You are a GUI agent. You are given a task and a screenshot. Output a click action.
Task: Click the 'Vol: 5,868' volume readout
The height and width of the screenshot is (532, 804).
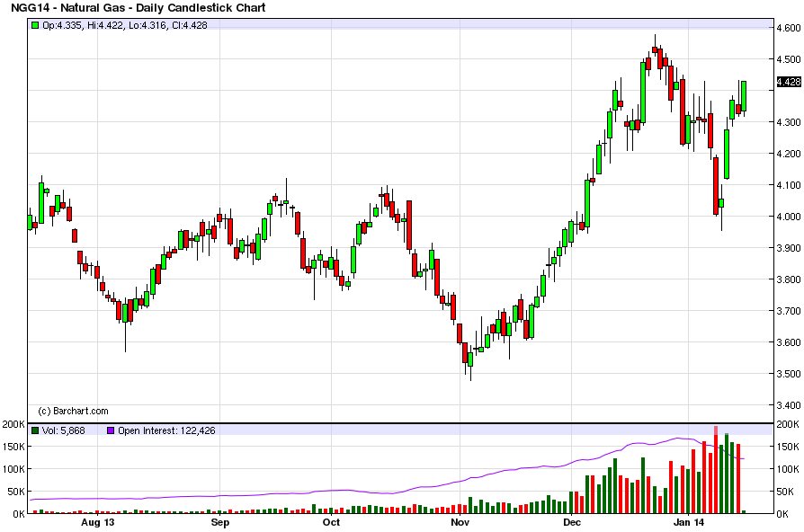64,430
